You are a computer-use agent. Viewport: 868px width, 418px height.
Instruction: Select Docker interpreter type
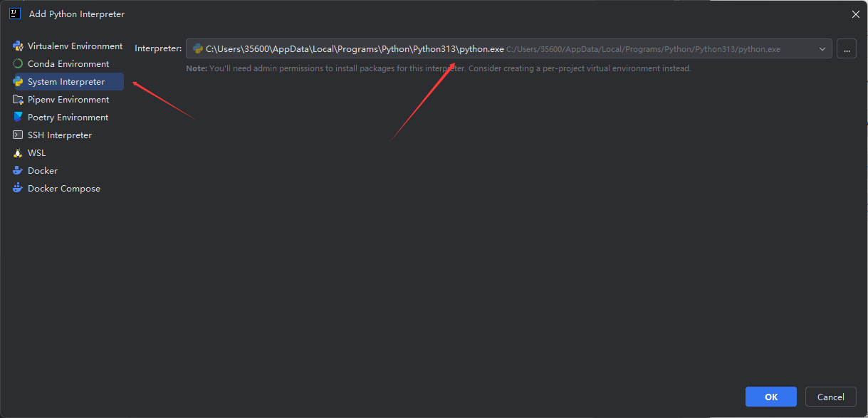point(68,171)
